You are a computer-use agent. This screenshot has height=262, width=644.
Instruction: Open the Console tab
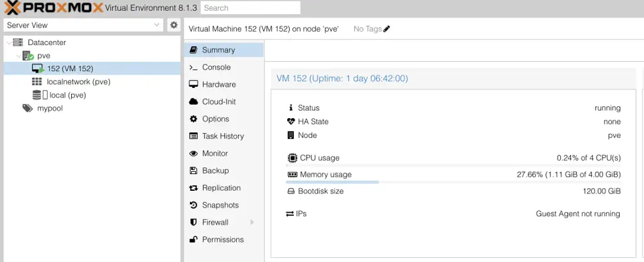click(224, 67)
